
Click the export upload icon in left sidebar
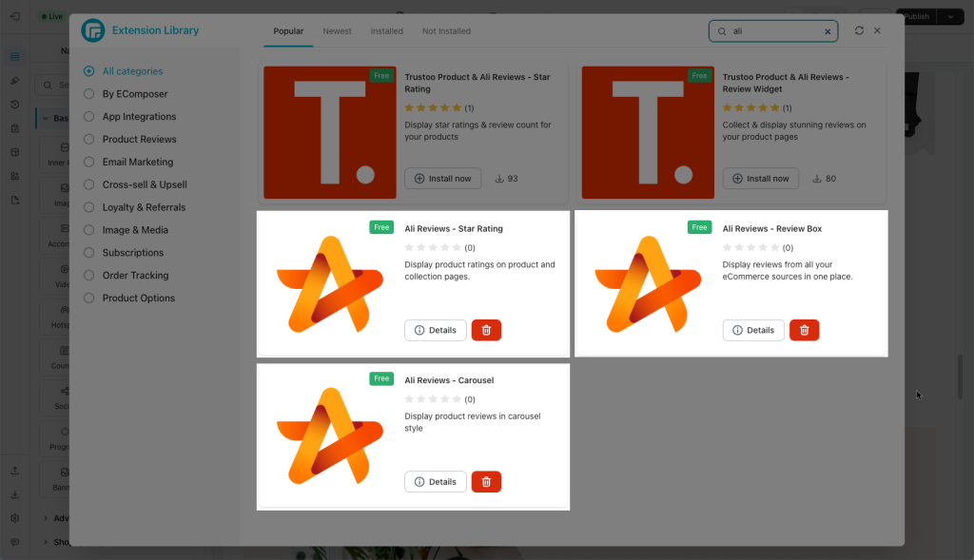(x=15, y=471)
